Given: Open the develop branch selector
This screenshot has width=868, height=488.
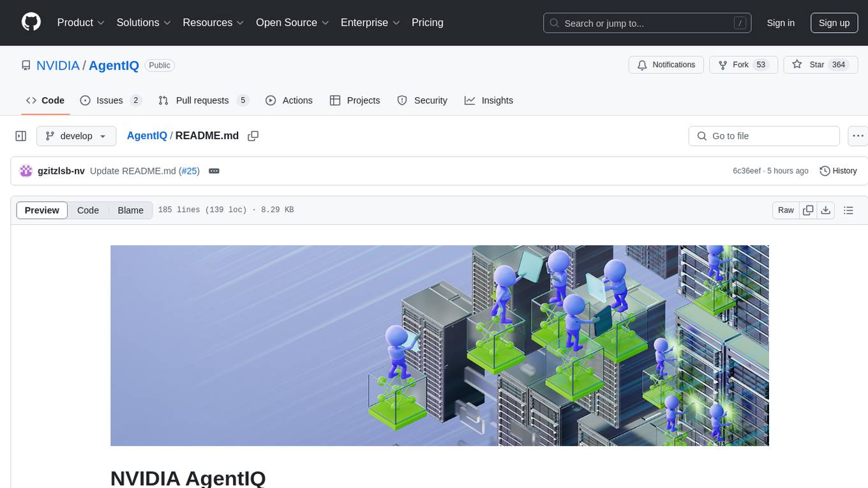Looking at the screenshot, I should tap(77, 136).
